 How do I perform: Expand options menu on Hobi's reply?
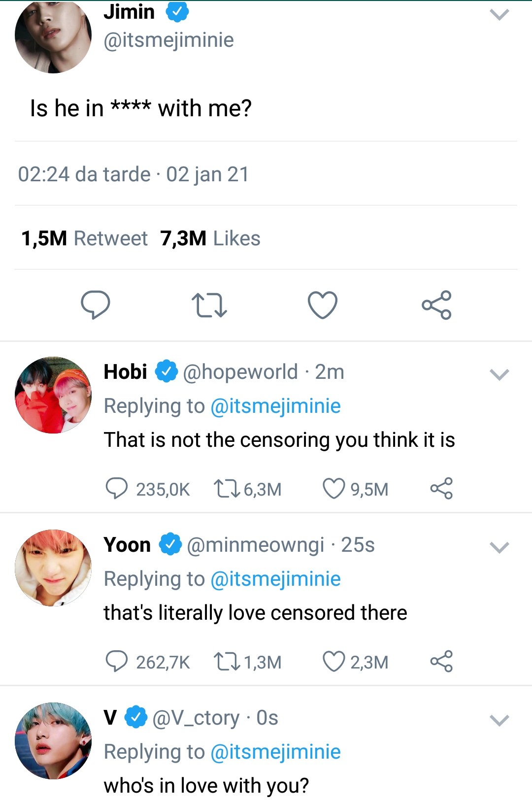click(x=499, y=375)
